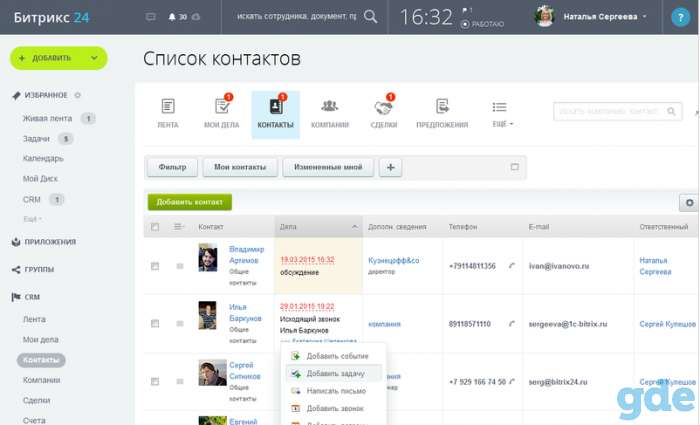Check the box for Владимир Артемов row
This screenshot has width=700, height=425.
(155, 266)
